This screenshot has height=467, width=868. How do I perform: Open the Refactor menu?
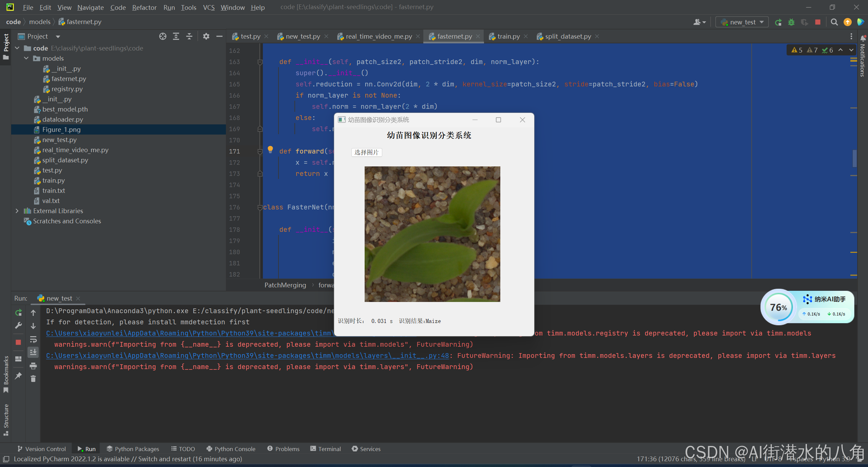144,7
